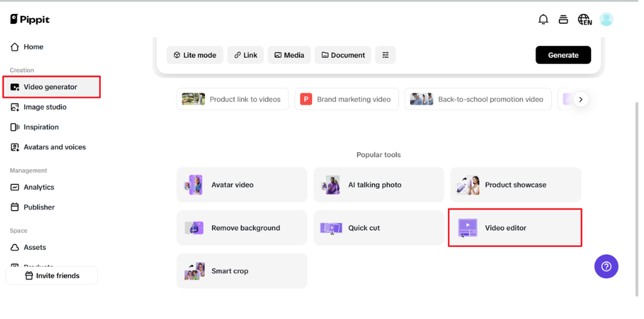
Task: Open the generation settings sliders icon
Action: [385, 55]
